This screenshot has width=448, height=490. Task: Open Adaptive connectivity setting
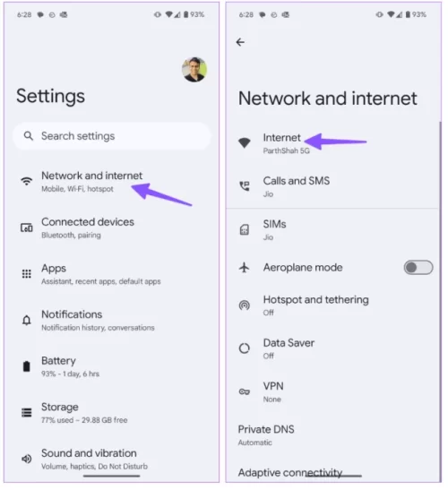click(x=290, y=472)
